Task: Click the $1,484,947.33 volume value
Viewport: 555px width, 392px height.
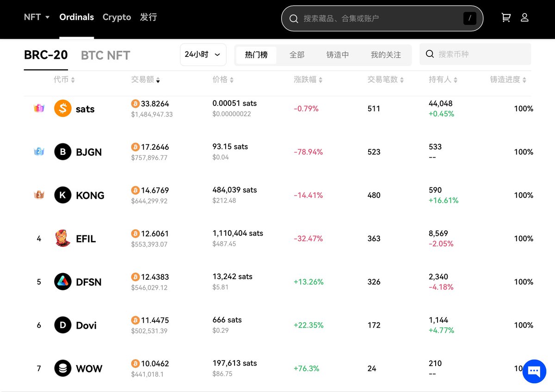Action: point(152,114)
